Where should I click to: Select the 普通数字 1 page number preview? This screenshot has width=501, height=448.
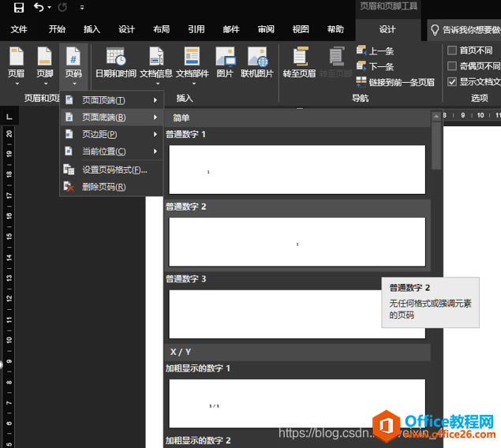[297, 170]
